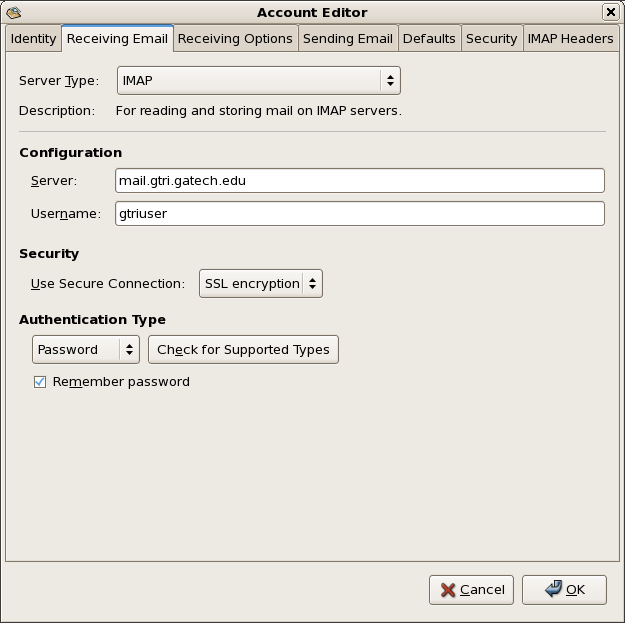Switch to the IMAP Headers tab

click(x=570, y=39)
